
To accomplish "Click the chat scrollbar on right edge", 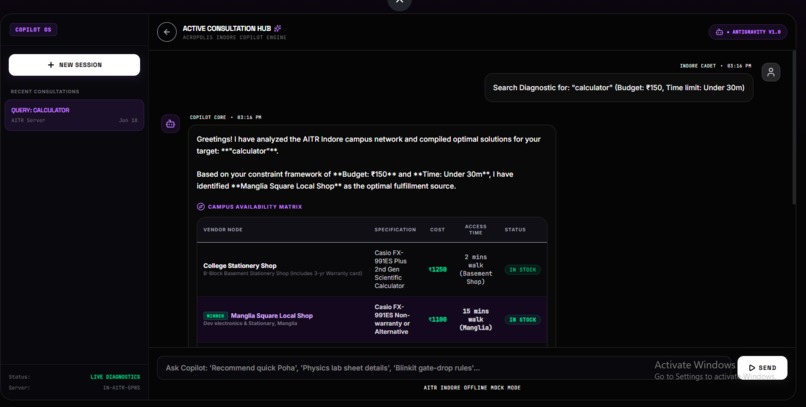I will click(794, 128).
